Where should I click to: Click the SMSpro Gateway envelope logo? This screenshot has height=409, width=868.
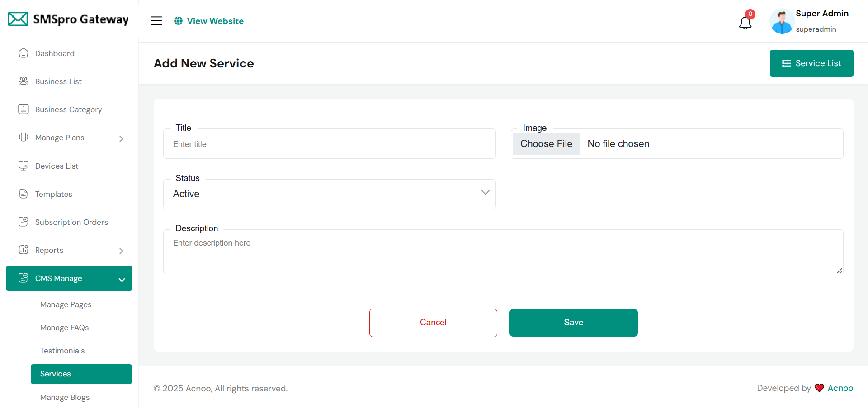(18, 19)
